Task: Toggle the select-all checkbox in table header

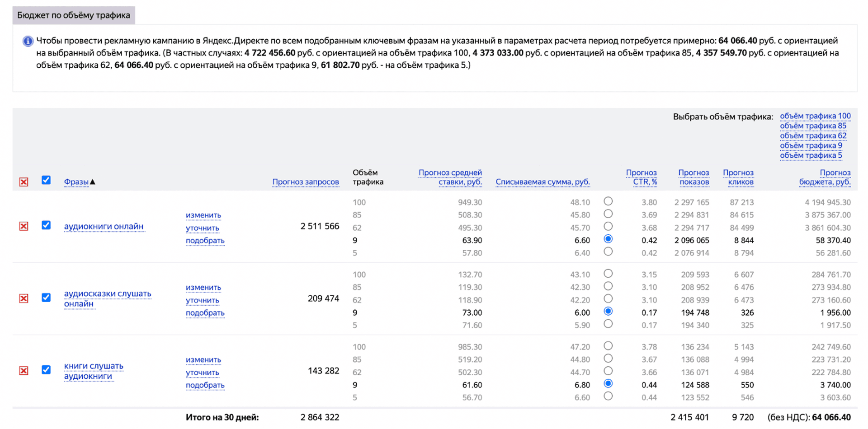Action: [x=46, y=180]
